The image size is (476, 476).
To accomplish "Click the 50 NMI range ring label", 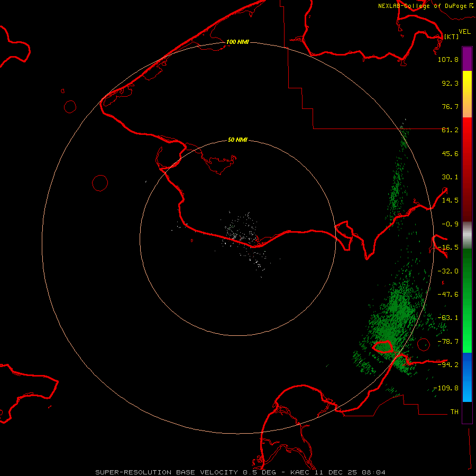I will [237, 140].
